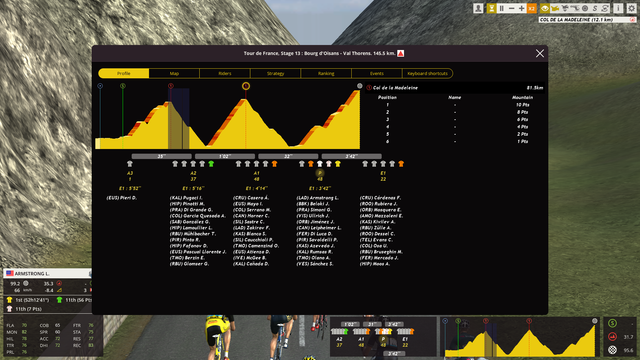Open the Strategy tab
640x360 pixels.
276,73
